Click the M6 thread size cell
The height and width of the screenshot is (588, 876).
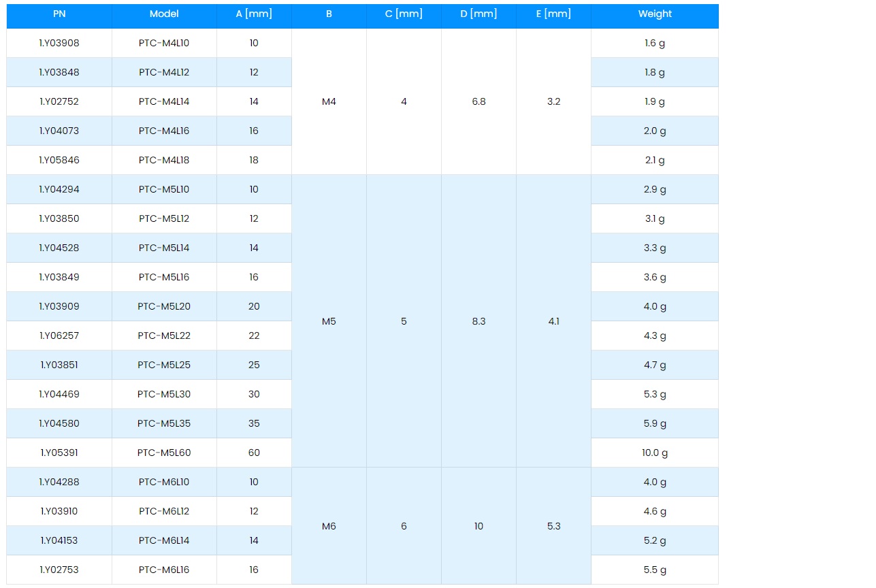tap(329, 526)
